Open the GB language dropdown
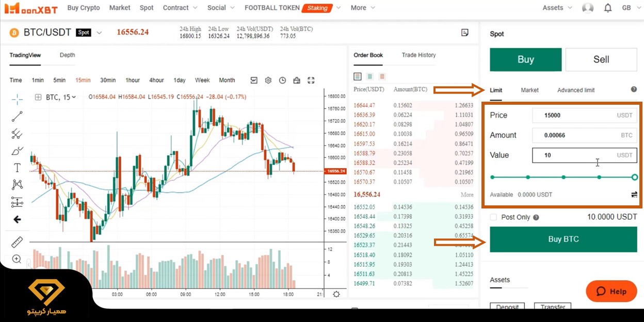Image resolution: width=644 pixels, height=322 pixels. coord(630,7)
